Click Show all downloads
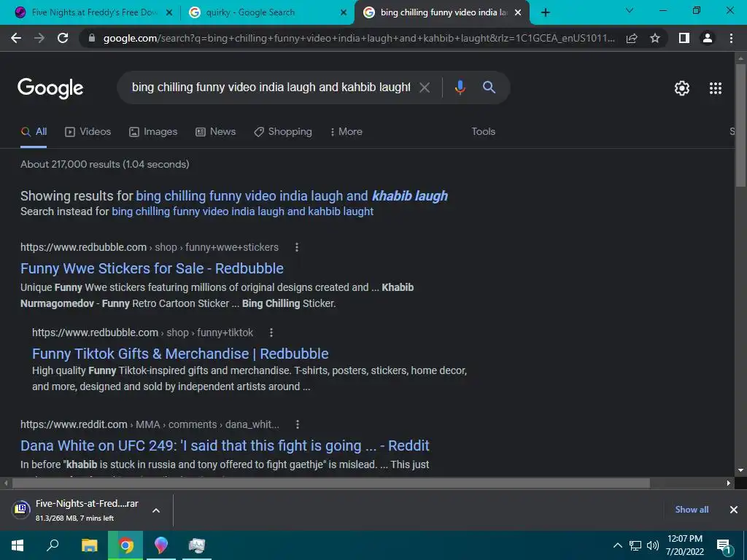The height and width of the screenshot is (560, 747). point(692,510)
